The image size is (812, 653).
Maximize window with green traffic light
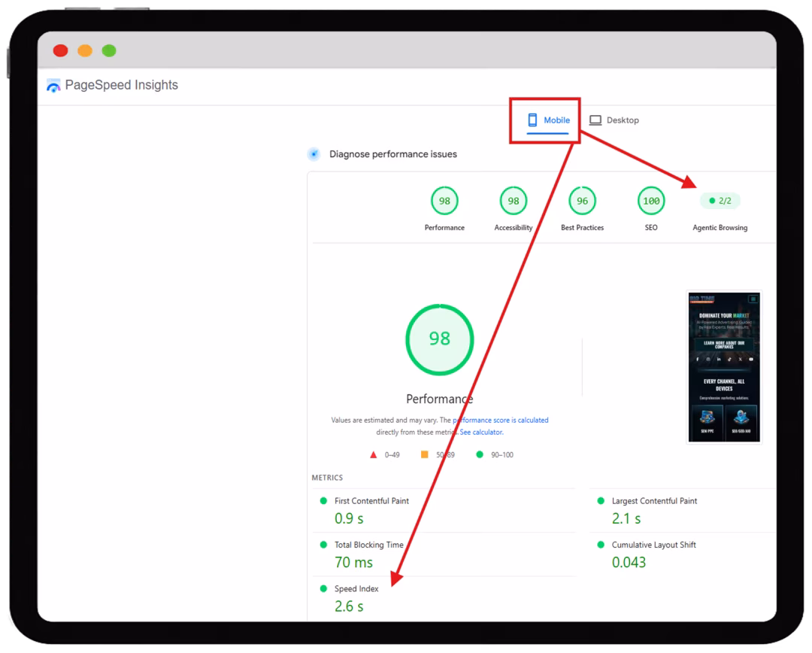[x=109, y=51]
